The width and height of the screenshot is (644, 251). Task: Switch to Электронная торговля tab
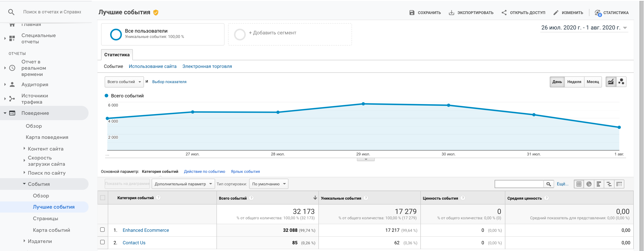click(207, 66)
